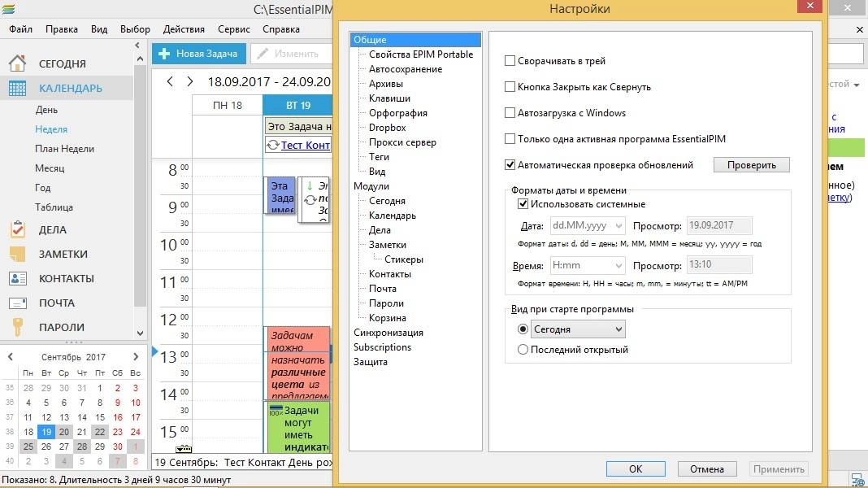868x488 pixels.
Task: Enable Сворачивать в трей checkbox
Action: tap(510, 61)
